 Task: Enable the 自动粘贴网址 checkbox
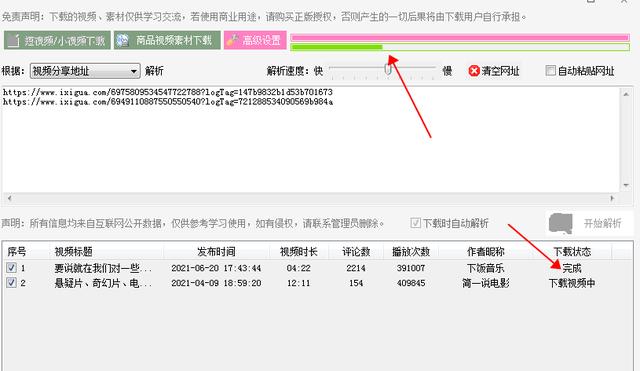(550, 71)
